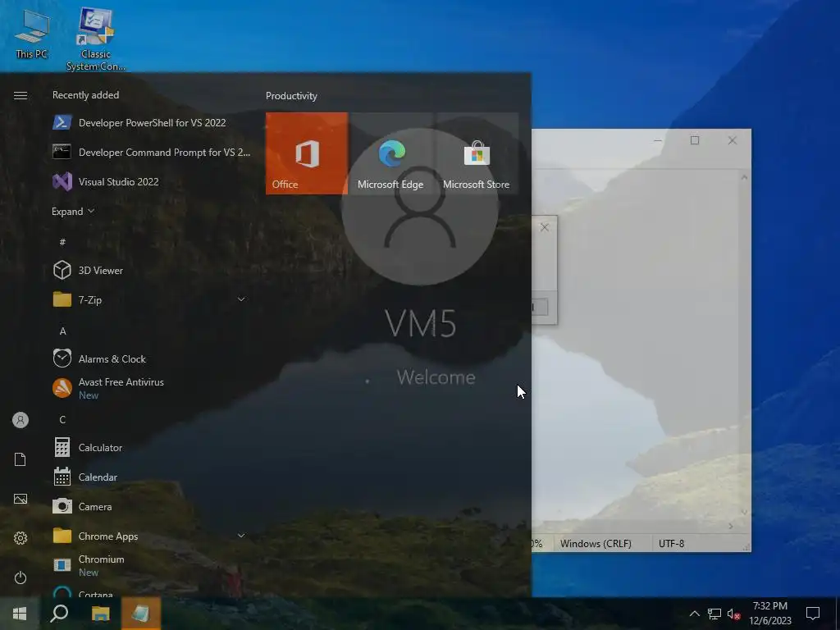Show hidden system tray icons
This screenshot has height=630, width=840.
[694, 614]
